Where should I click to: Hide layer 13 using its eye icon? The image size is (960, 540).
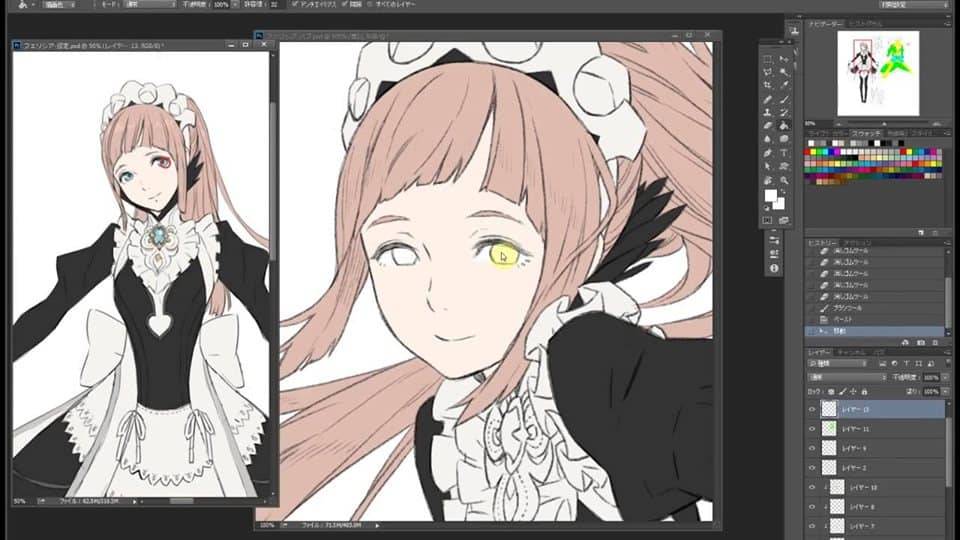tap(812, 408)
